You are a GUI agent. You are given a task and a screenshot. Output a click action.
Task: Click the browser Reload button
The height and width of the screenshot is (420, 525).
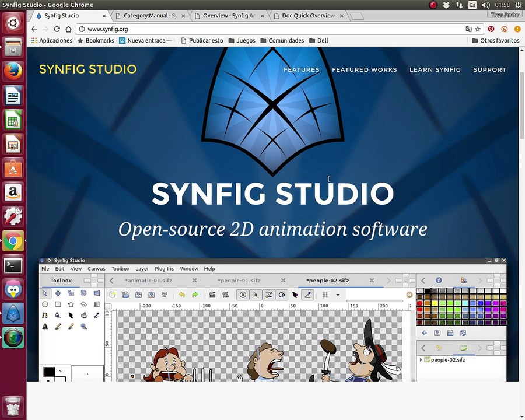(57, 29)
